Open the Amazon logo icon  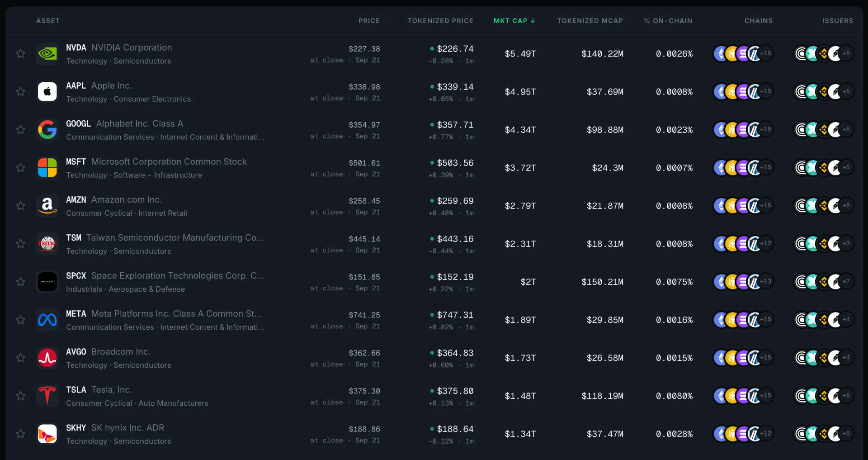pyautogui.click(x=47, y=206)
